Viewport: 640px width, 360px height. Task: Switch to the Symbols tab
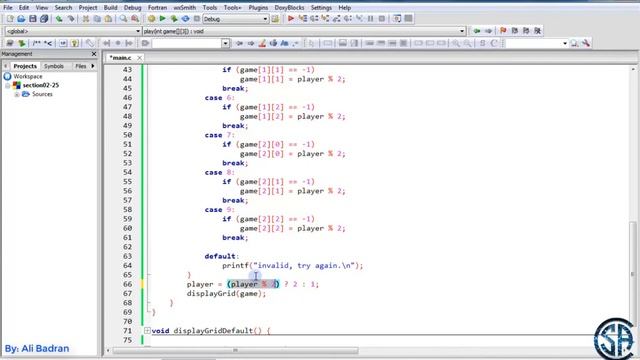(x=53, y=66)
